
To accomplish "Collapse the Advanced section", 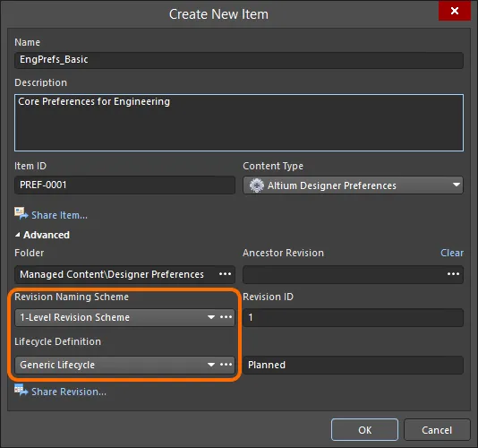I will click(18, 235).
